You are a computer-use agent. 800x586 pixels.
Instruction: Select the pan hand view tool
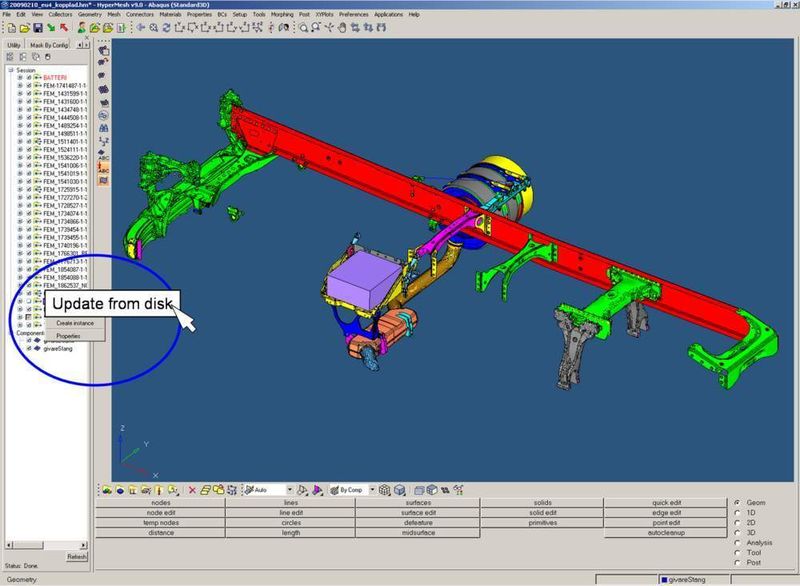[340, 28]
